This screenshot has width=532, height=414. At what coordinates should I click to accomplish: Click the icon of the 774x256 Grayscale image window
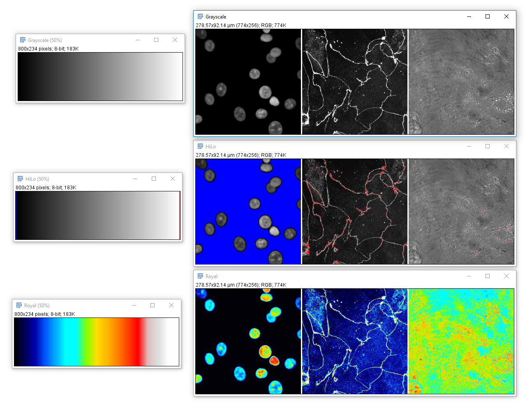(x=200, y=17)
